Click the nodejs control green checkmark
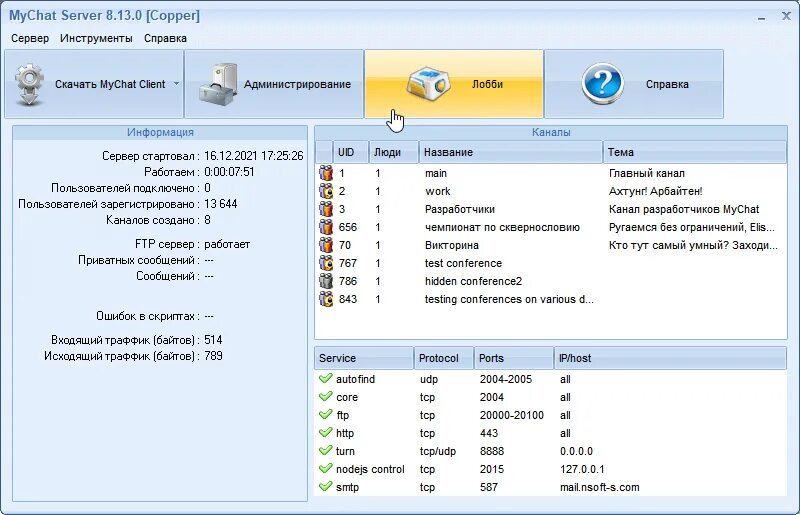 [x=326, y=469]
